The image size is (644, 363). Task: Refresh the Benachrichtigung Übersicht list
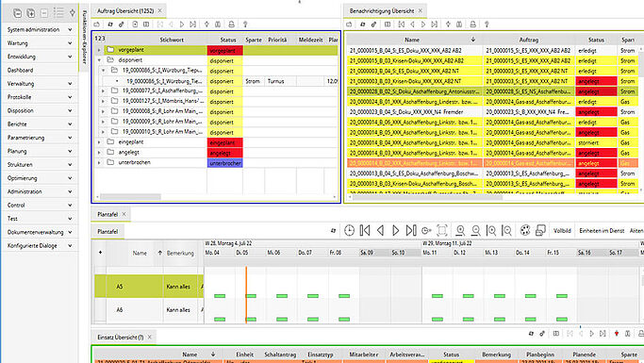click(363, 25)
